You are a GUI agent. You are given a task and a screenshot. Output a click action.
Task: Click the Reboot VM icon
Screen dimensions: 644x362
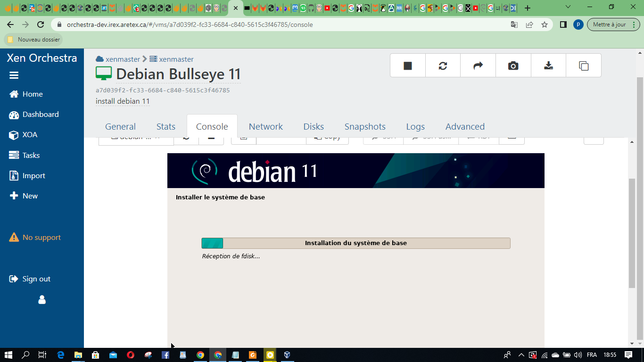point(443,66)
